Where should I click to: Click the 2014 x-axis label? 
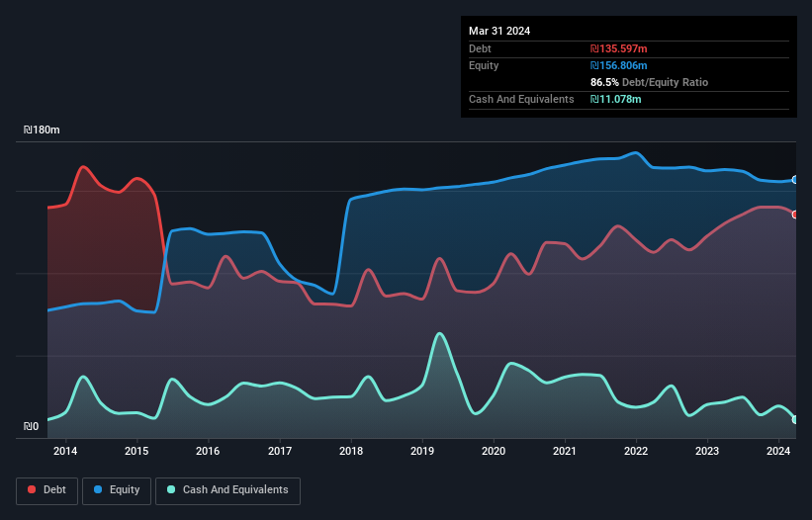pyautogui.click(x=65, y=451)
